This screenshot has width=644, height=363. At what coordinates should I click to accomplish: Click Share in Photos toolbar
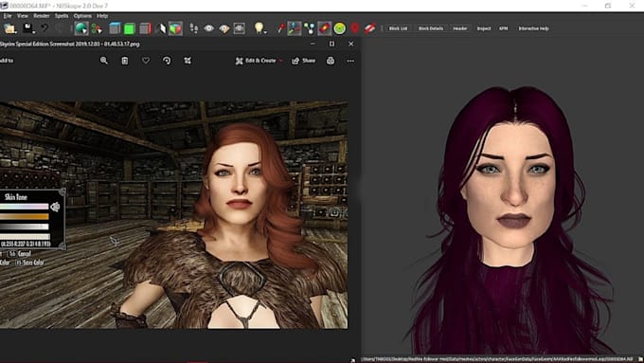(x=303, y=61)
